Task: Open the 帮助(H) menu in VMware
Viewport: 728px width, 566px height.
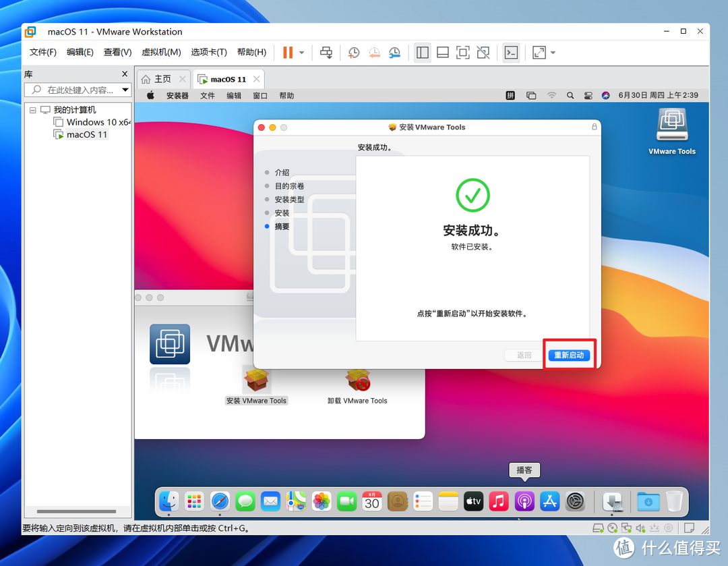Action: pos(251,52)
